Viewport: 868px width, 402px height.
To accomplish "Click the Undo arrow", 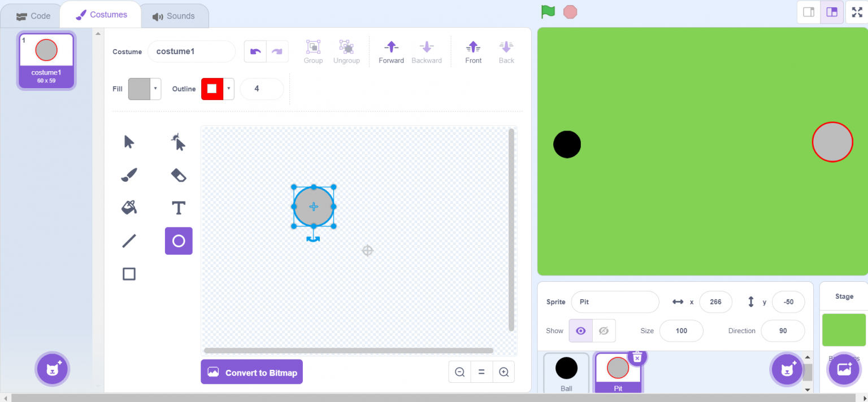I will tap(254, 51).
